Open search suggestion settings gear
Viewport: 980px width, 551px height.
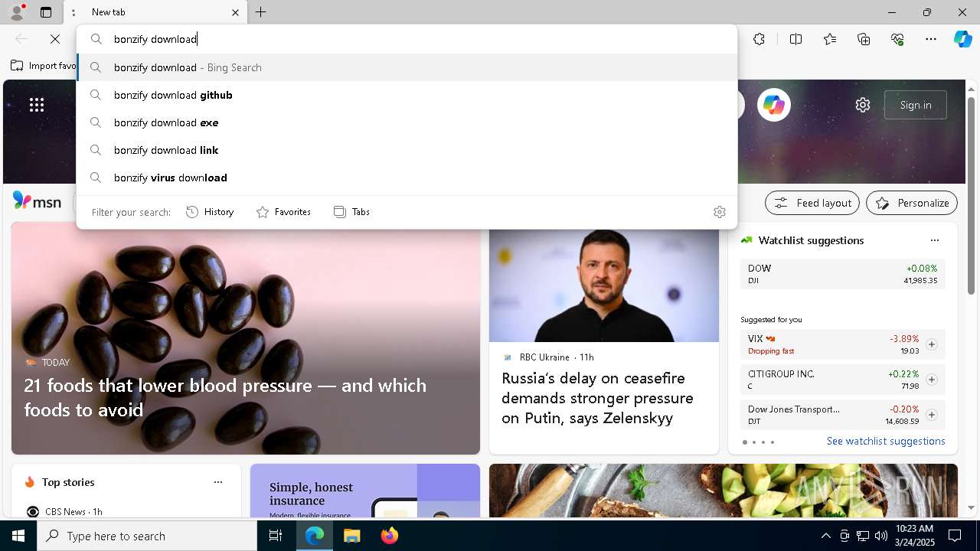click(x=720, y=212)
